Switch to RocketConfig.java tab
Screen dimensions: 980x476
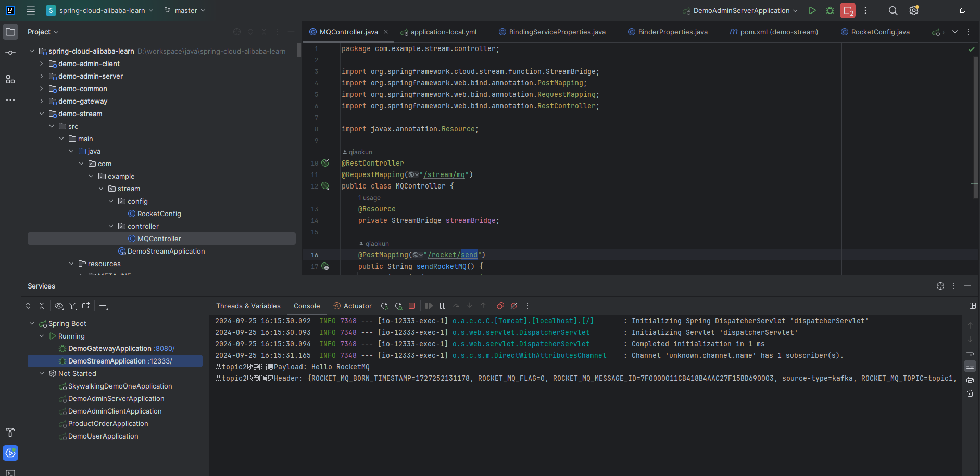(x=875, y=32)
